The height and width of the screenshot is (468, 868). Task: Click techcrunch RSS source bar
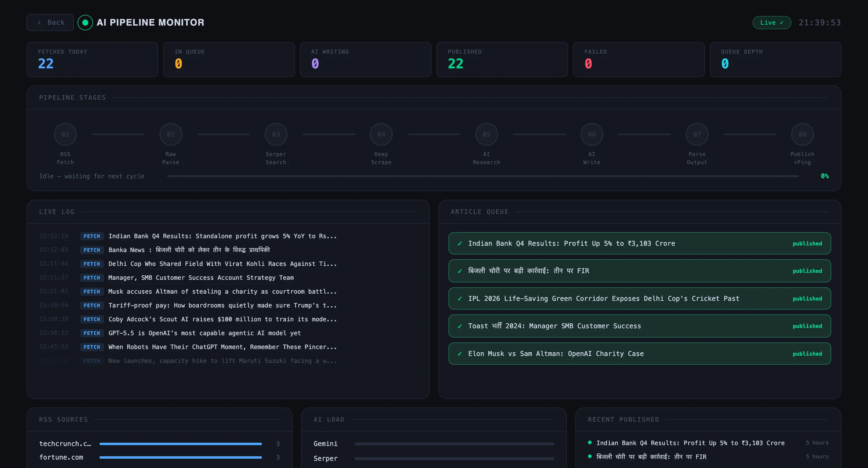pyautogui.click(x=180, y=444)
